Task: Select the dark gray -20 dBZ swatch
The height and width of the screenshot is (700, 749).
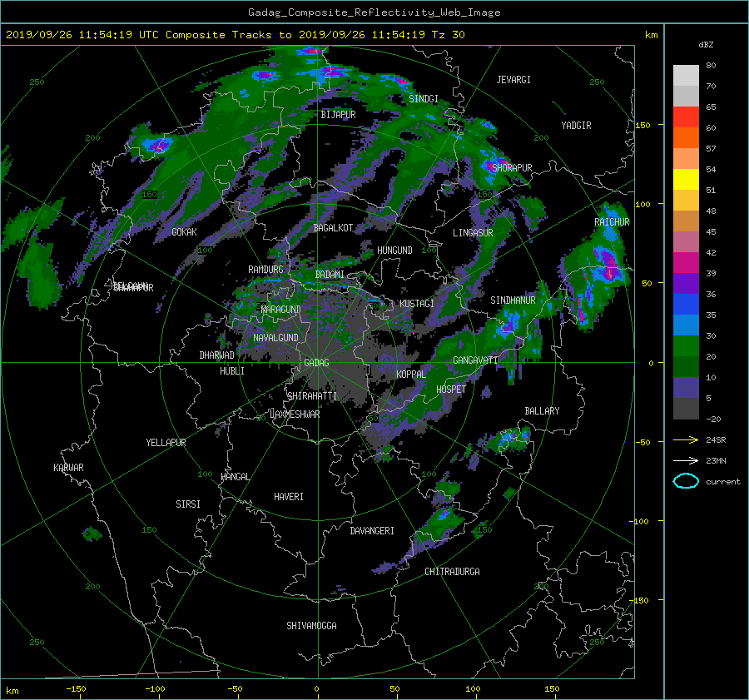Action: pyautogui.click(x=686, y=409)
